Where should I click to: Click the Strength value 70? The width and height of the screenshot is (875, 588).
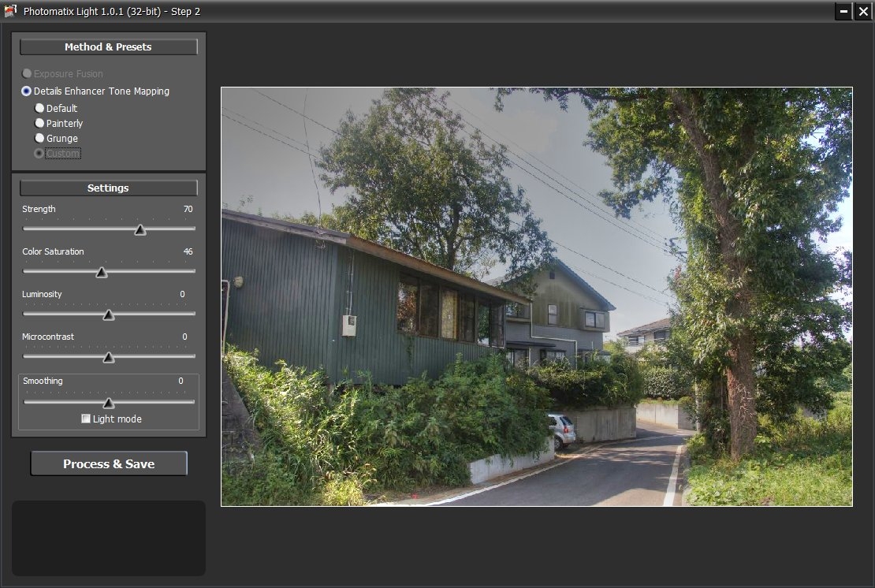coord(188,209)
